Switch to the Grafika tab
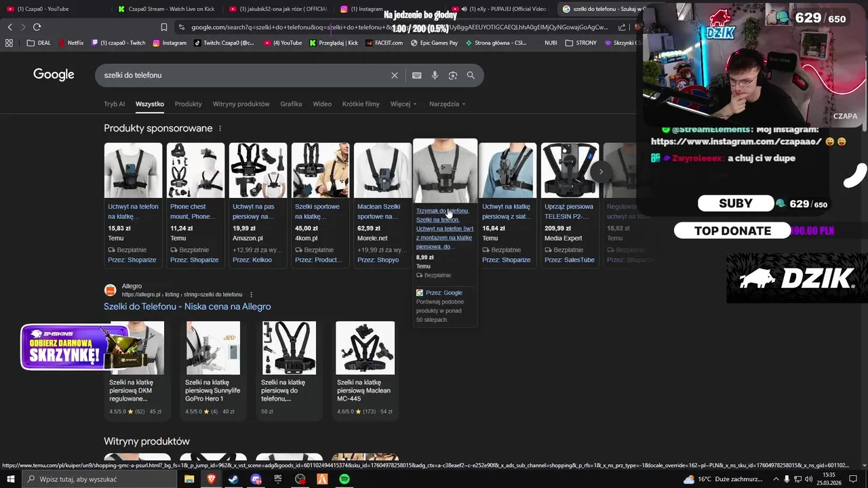Screen dimensions: 868x488 [291, 104]
